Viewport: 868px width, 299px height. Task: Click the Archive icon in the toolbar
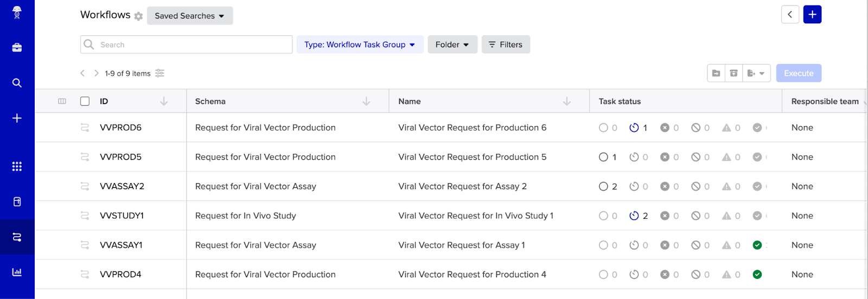coord(733,73)
